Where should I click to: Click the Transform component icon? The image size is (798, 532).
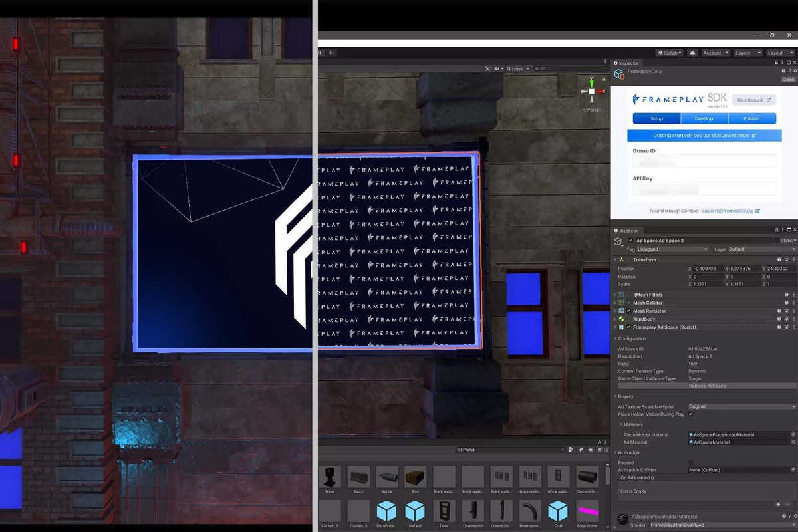tap(621, 259)
